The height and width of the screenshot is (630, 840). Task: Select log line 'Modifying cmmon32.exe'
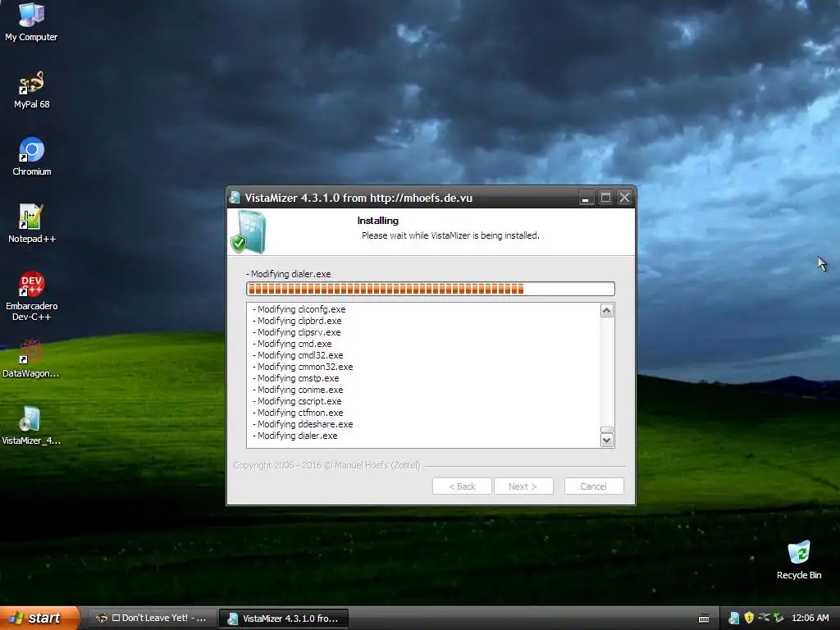pyautogui.click(x=303, y=367)
